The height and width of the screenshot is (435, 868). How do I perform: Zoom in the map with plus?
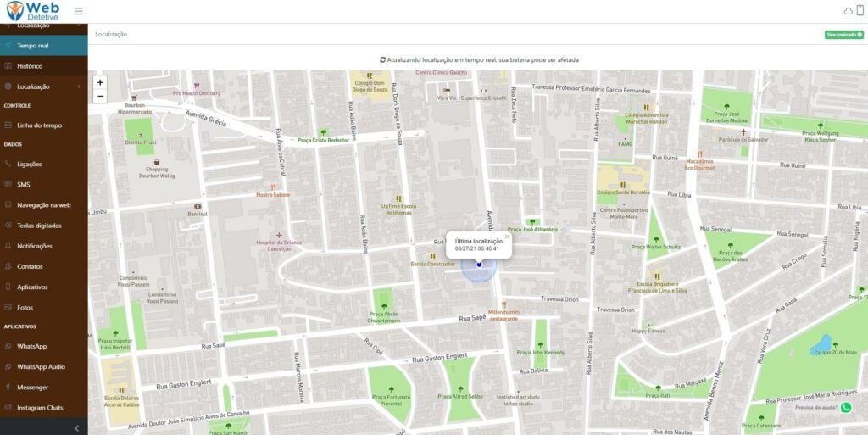tap(100, 83)
